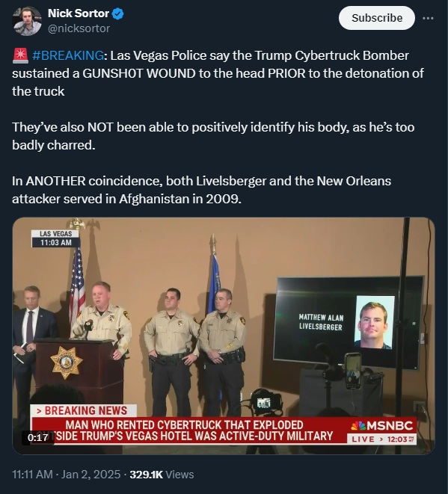Click the Matthew Alan Livelsberger photo
The width and height of the screenshot is (448, 494).
pyautogui.click(x=374, y=322)
